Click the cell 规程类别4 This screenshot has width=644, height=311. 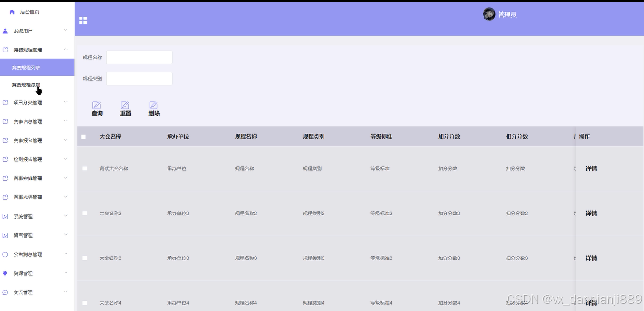point(314,302)
